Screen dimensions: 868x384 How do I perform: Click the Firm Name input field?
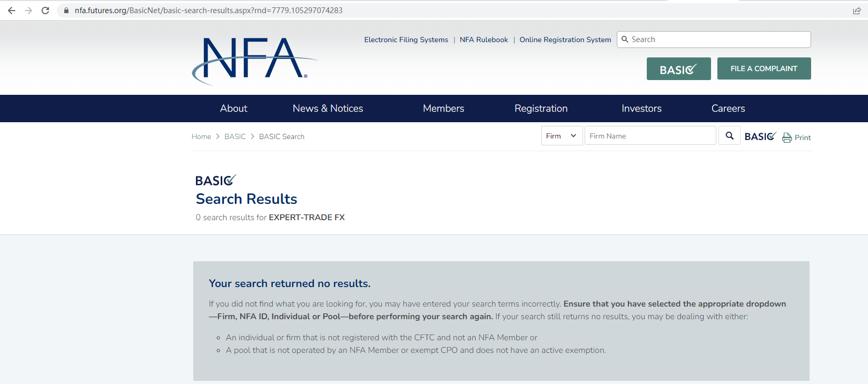point(650,136)
